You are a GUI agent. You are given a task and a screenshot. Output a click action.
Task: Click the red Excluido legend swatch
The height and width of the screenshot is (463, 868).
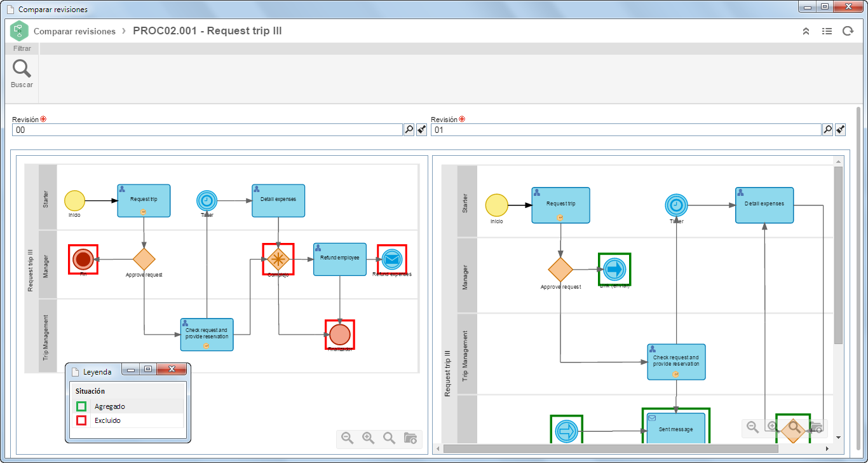point(81,420)
